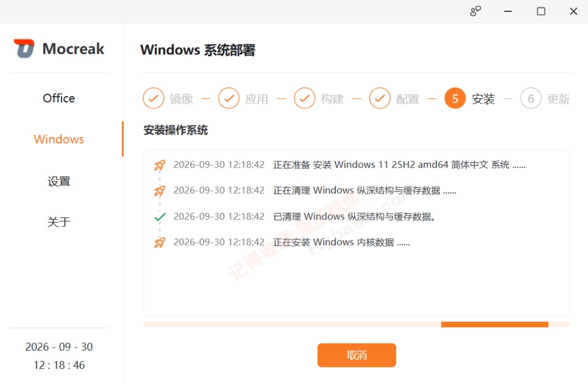This screenshot has width=588, height=385.
Task: Click rocket icon beside 正在清理 Windows log
Action: (160, 191)
